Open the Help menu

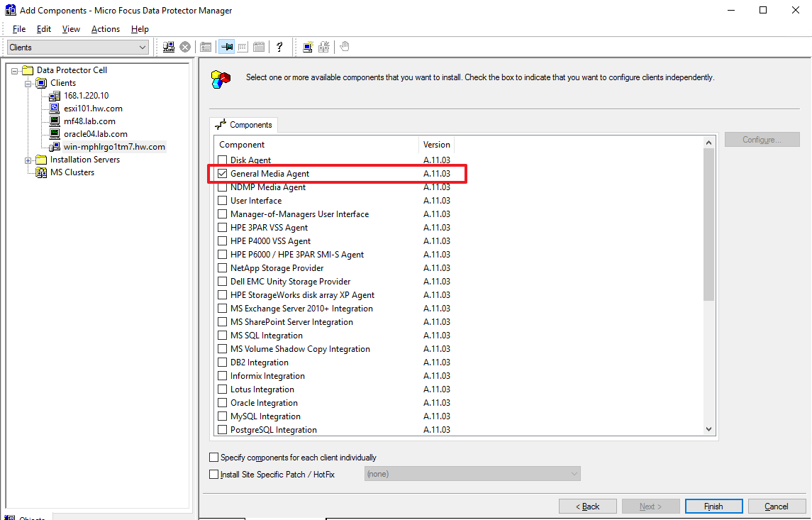tap(140, 29)
